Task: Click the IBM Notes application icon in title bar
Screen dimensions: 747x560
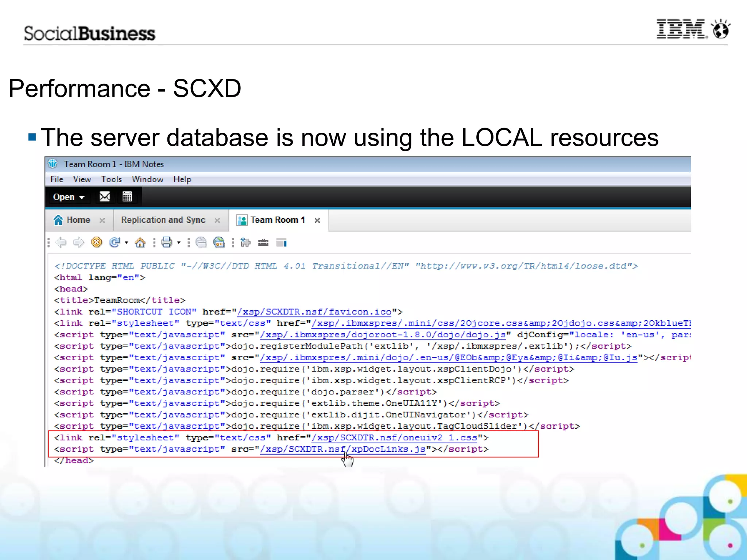Action: tap(53, 164)
